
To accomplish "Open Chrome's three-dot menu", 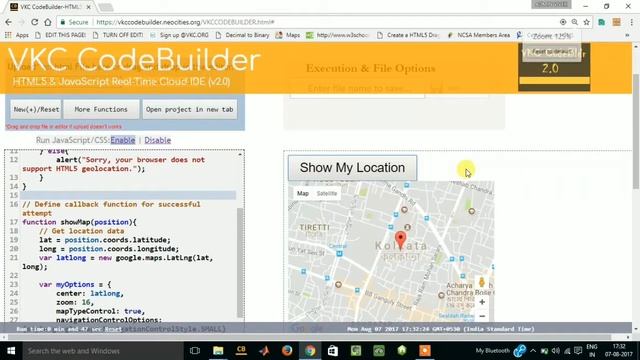I will [x=631, y=22].
